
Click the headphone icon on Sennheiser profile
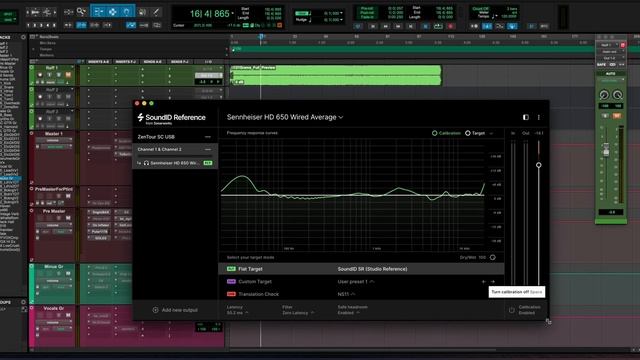coord(146,163)
